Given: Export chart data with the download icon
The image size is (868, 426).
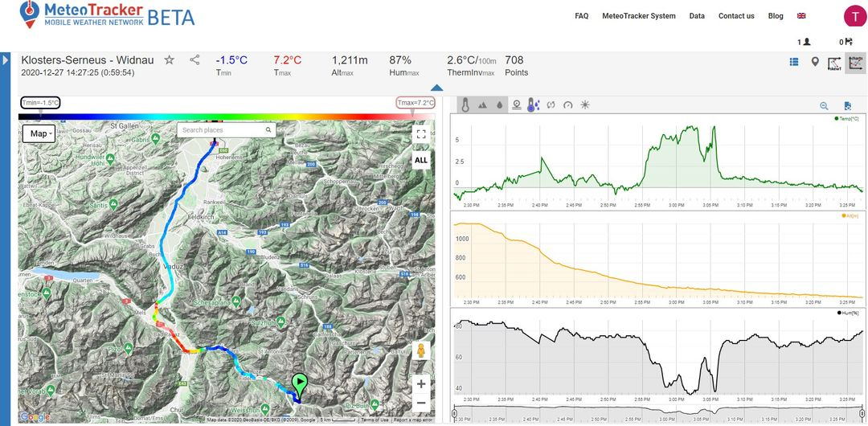Looking at the screenshot, I should (847, 105).
